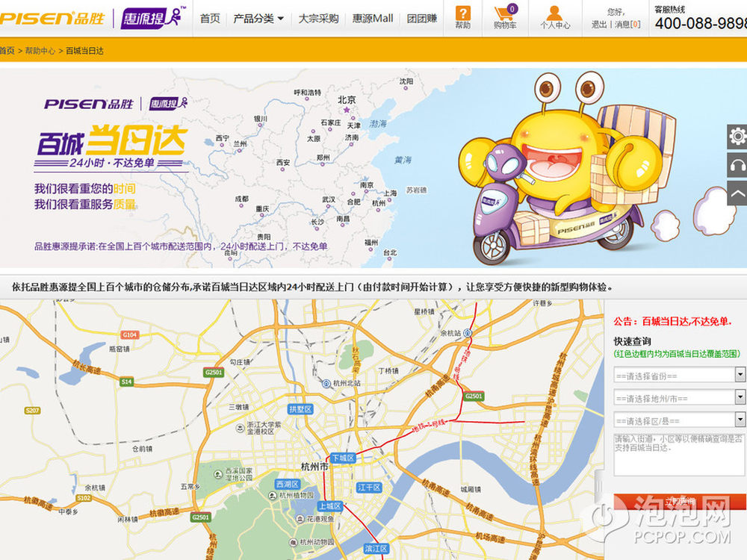The width and height of the screenshot is (747, 560).
Task: Click the 上城区 district label on map
Action: (x=330, y=506)
